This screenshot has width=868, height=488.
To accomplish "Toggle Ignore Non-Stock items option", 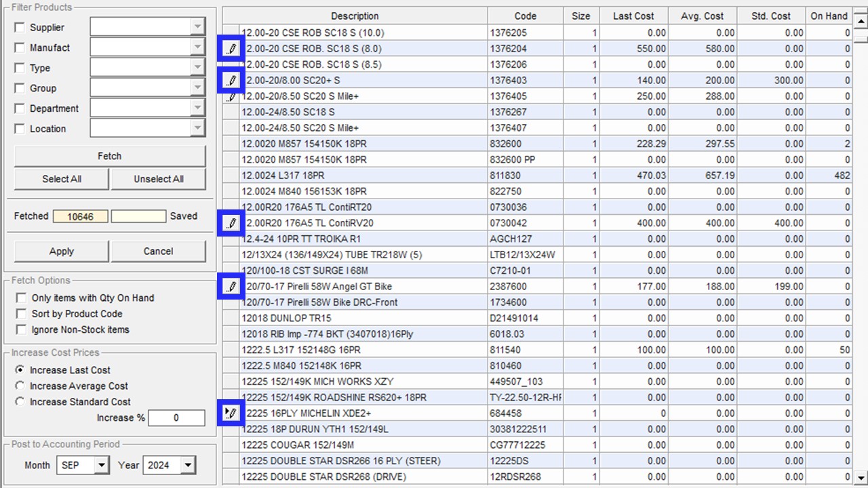I will 22,329.
